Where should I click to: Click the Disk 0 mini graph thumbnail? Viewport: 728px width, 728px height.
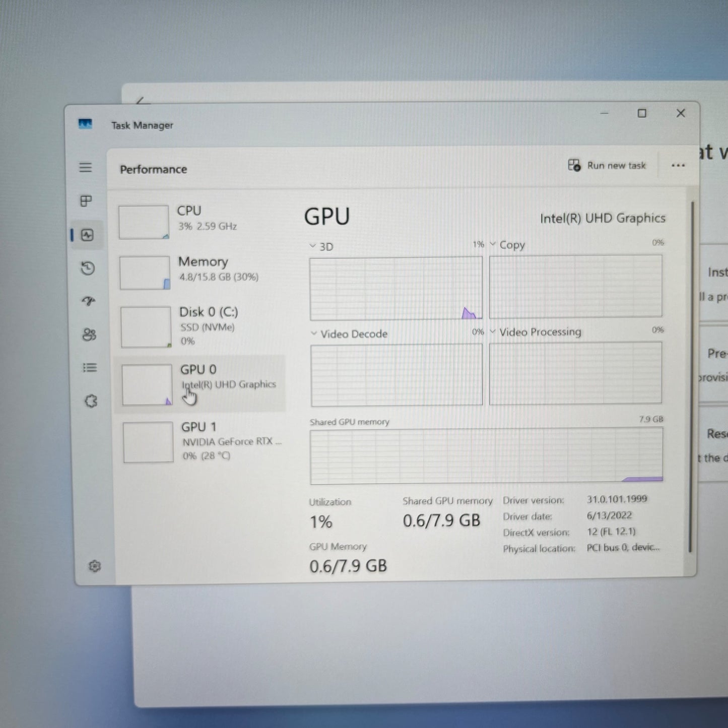pyautogui.click(x=146, y=327)
